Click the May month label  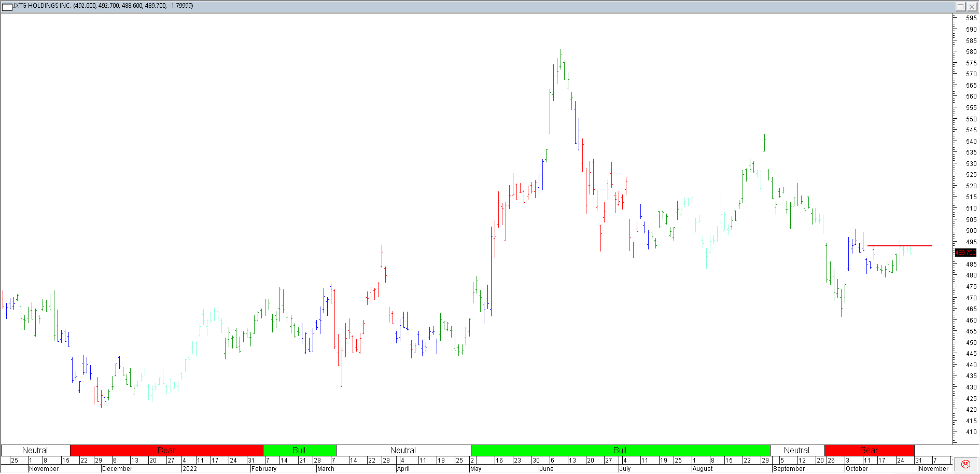tap(476, 468)
